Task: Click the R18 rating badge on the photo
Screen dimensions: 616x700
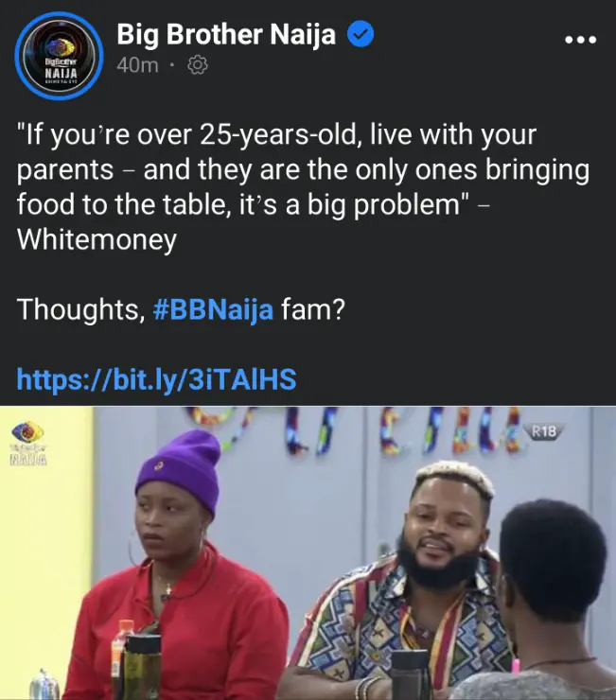Action: coord(544,430)
